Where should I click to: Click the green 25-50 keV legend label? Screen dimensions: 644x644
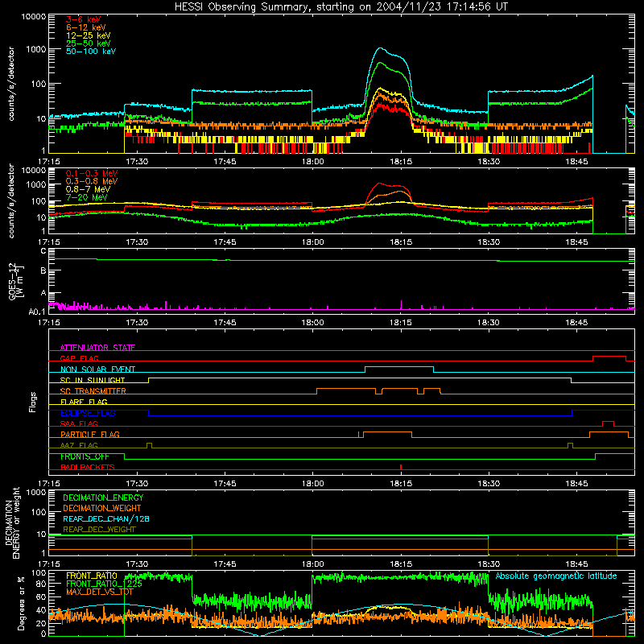tap(88, 43)
